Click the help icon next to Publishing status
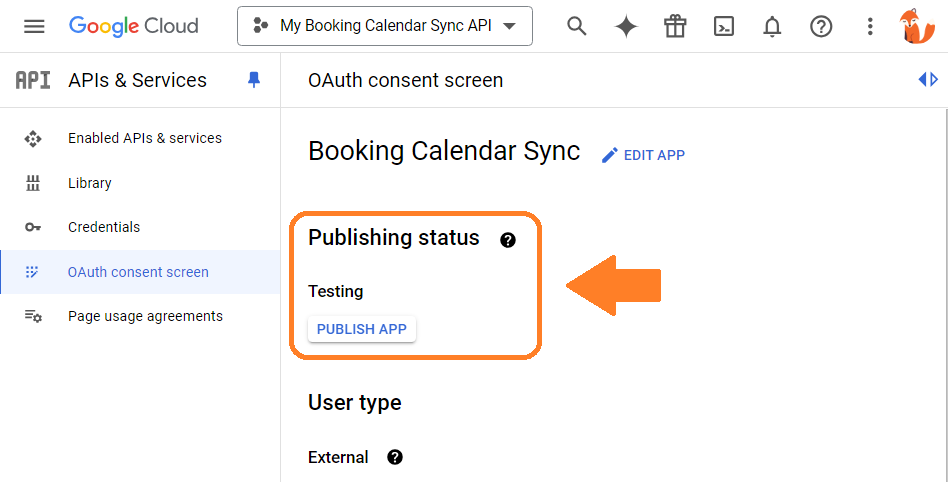This screenshot has width=948, height=482. point(508,240)
